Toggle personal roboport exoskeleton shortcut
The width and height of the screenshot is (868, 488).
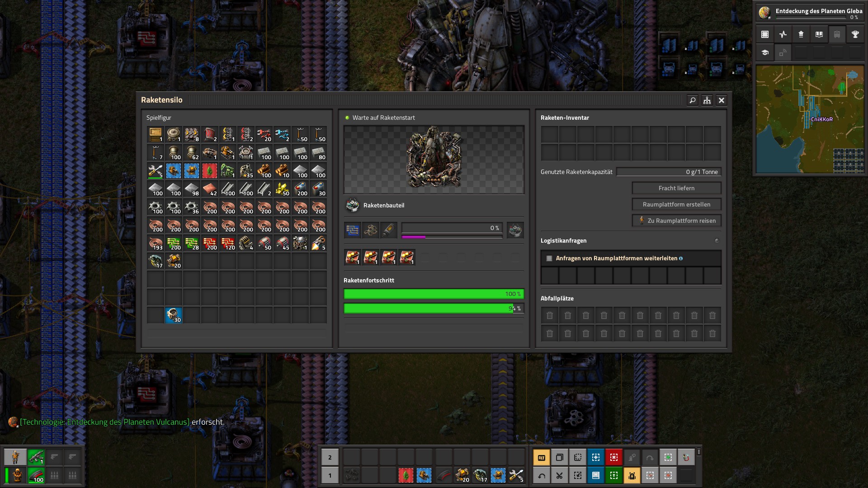click(632, 475)
